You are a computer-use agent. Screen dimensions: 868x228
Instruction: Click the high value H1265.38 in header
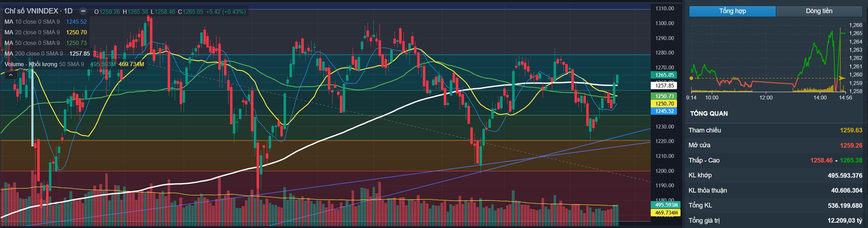[135, 12]
